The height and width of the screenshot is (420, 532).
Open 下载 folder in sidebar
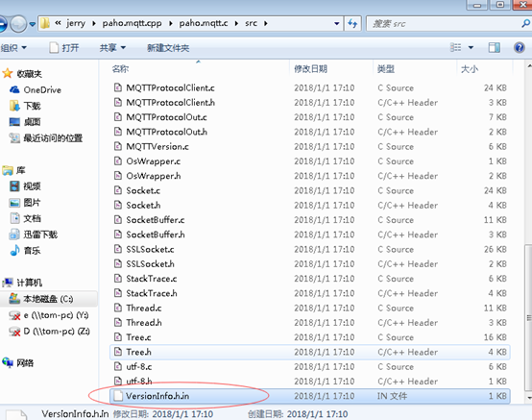point(32,106)
